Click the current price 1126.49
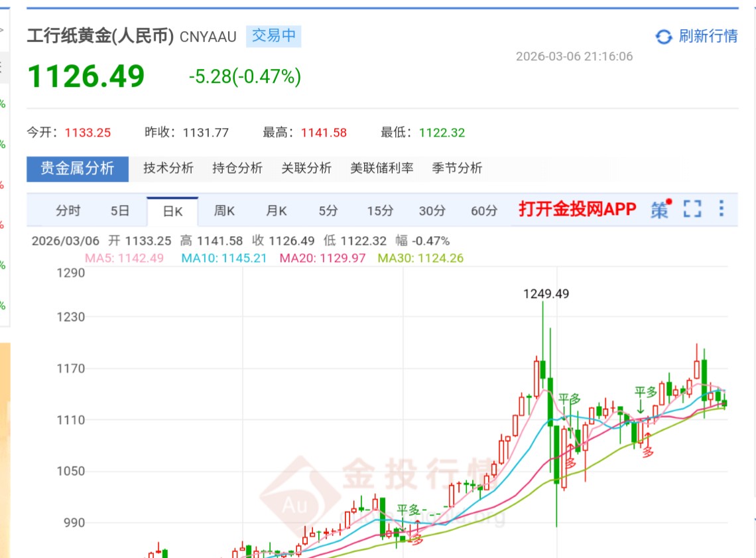 [x=86, y=76]
